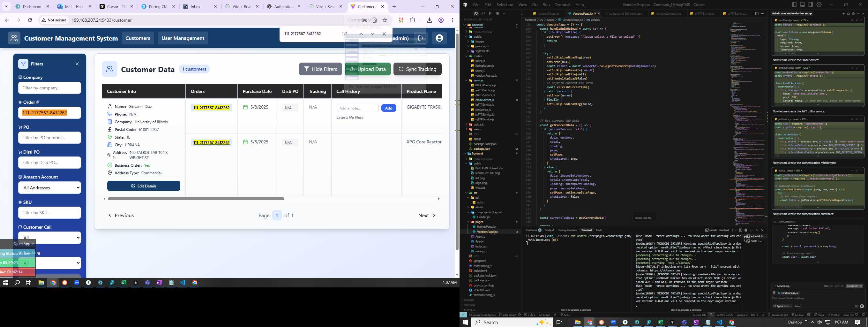Split the terminal in Cursor
Screen dimensions: 868x327
point(741,230)
